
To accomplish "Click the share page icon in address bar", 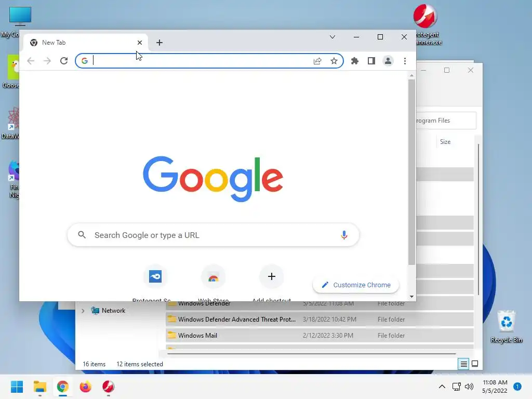I will pyautogui.click(x=317, y=61).
